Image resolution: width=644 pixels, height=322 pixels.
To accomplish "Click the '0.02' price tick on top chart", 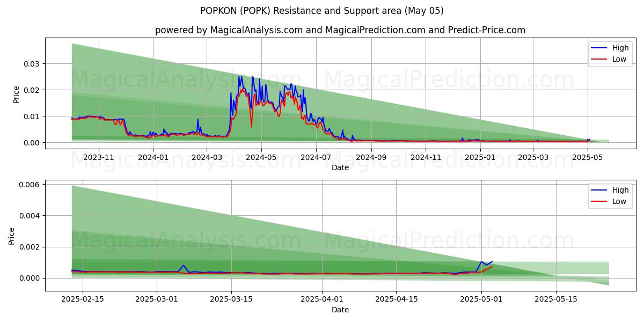I will point(33,90).
